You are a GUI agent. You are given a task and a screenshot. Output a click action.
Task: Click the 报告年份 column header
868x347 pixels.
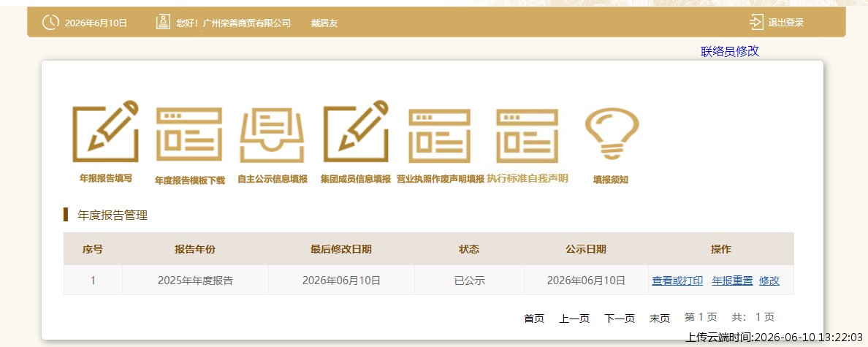195,249
